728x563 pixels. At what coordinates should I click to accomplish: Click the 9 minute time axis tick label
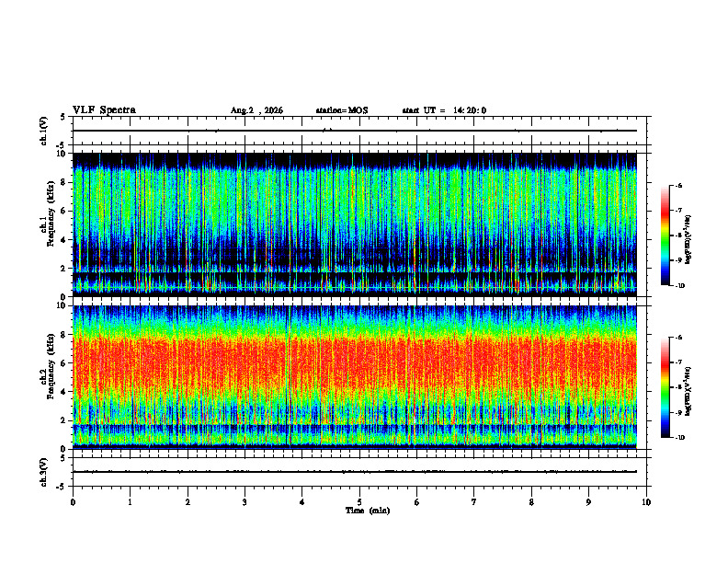point(588,502)
